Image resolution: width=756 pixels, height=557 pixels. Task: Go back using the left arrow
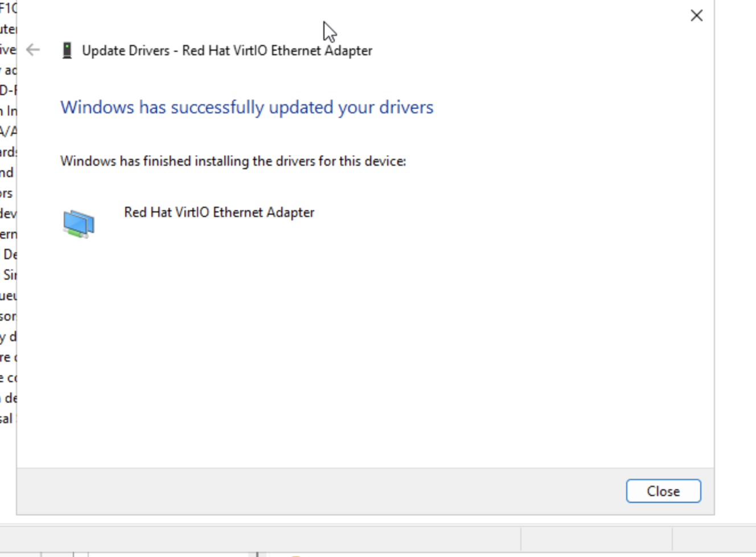pos(33,50)
